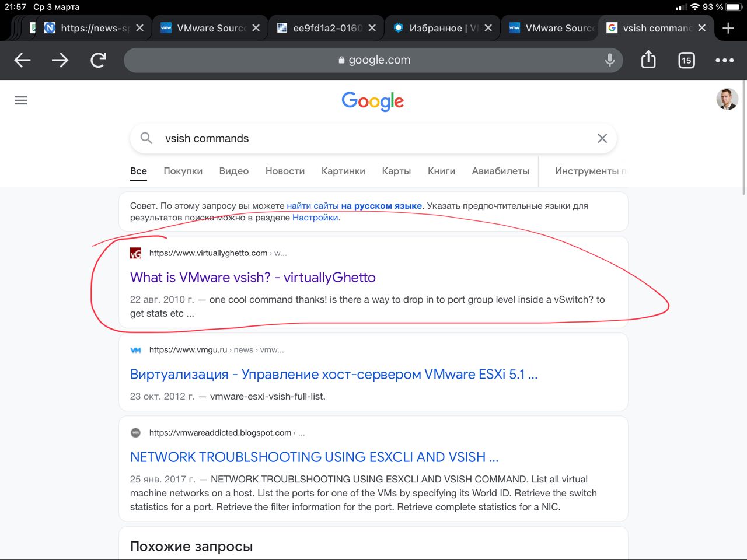Screen dimensions: 747x560
Task: Click the vmwareaddicted.blogspot.com URL breadcrumb
Action: point(227,433)
